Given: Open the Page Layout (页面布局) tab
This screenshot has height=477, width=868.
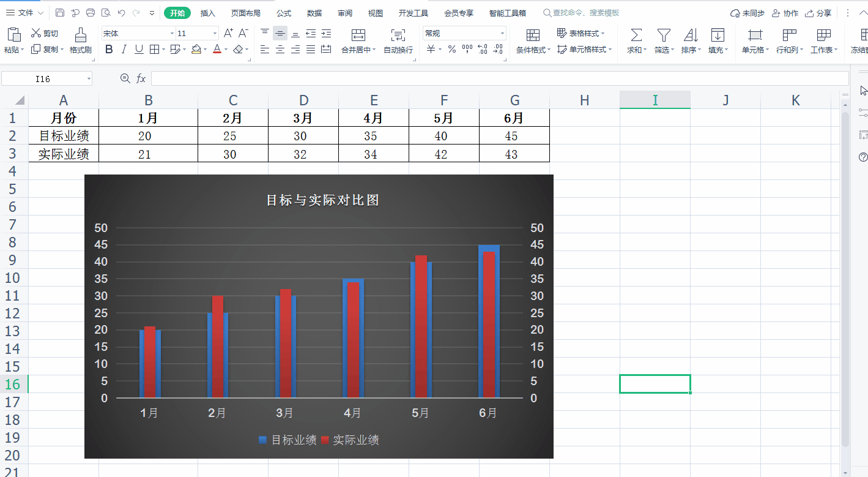Looking at the screenshot, I should [x=245, y=13].
